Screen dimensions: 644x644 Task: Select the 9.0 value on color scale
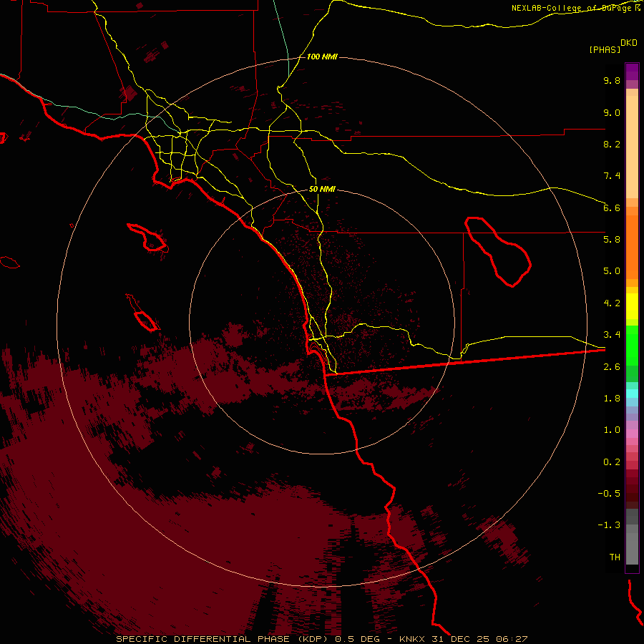tap(612, 112)
